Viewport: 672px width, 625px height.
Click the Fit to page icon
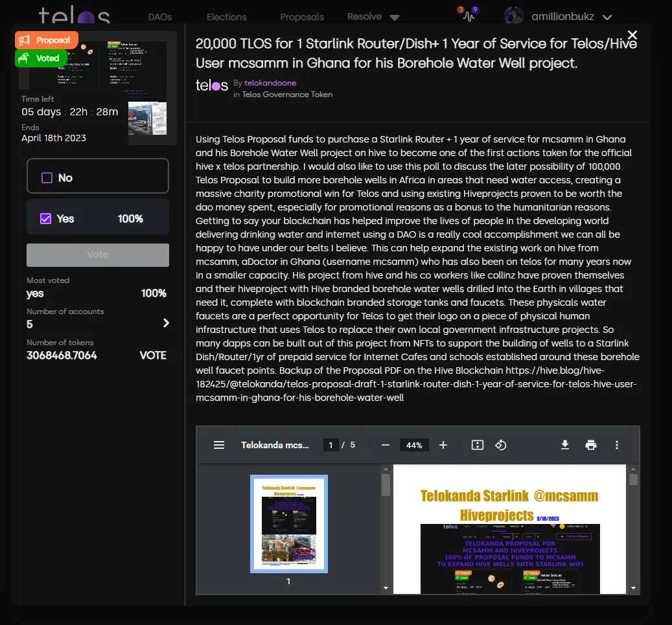pos(478,445)
